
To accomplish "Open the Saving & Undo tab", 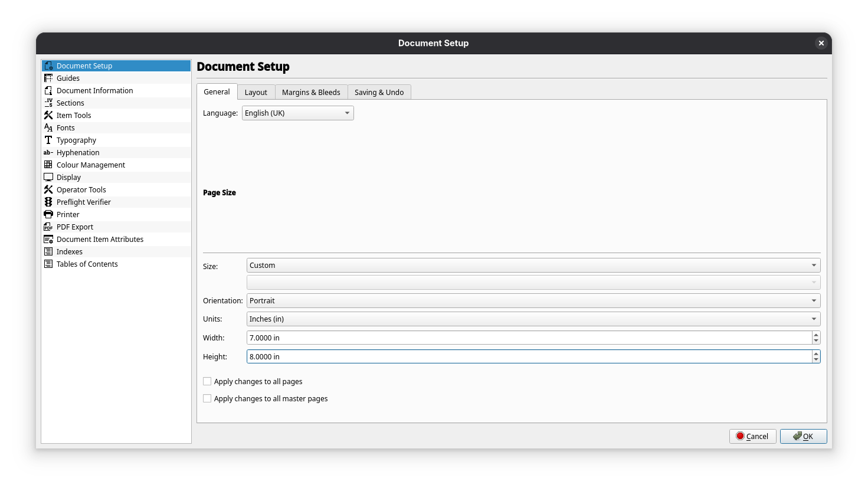I will point(379,92).
